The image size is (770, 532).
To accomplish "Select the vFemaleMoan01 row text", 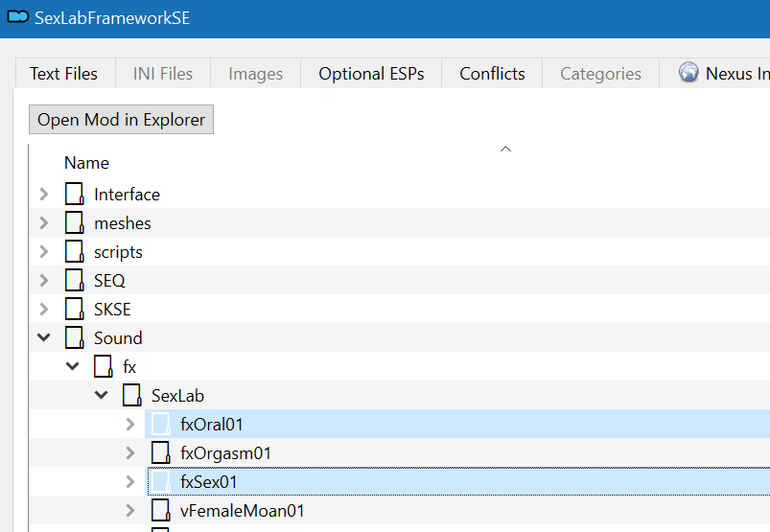I will pyautogui.click(x=242, y=511).
